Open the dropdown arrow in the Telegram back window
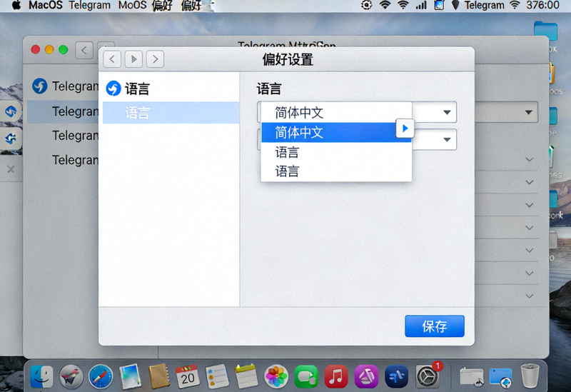 [528, 112]
